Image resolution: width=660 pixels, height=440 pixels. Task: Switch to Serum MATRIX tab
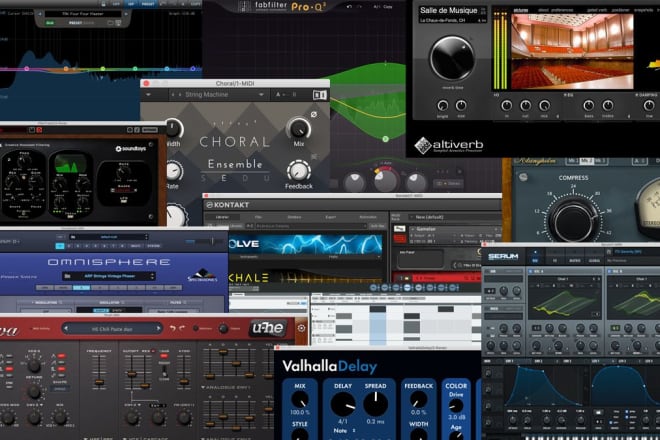[x=575, y=261]
